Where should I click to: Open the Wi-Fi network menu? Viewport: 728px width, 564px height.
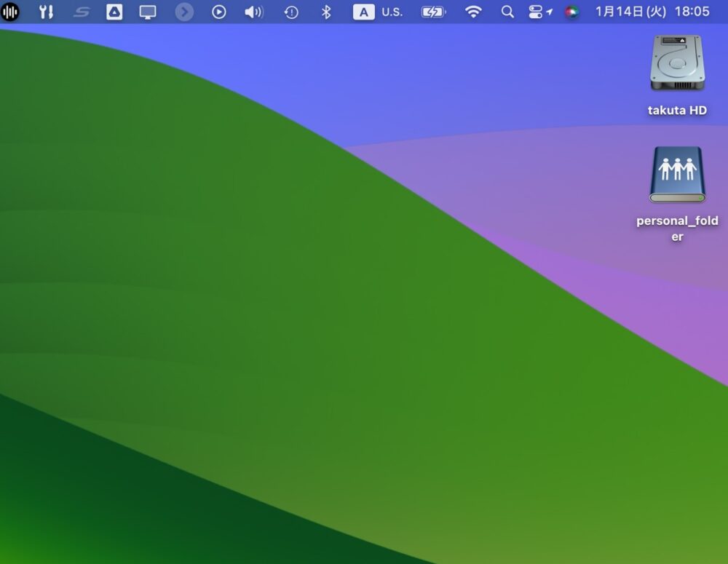(x=473, y=12)
